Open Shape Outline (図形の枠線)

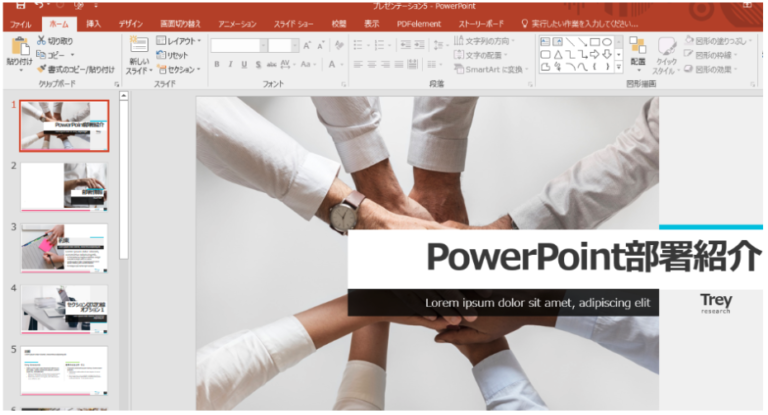(x=710, y=55)
